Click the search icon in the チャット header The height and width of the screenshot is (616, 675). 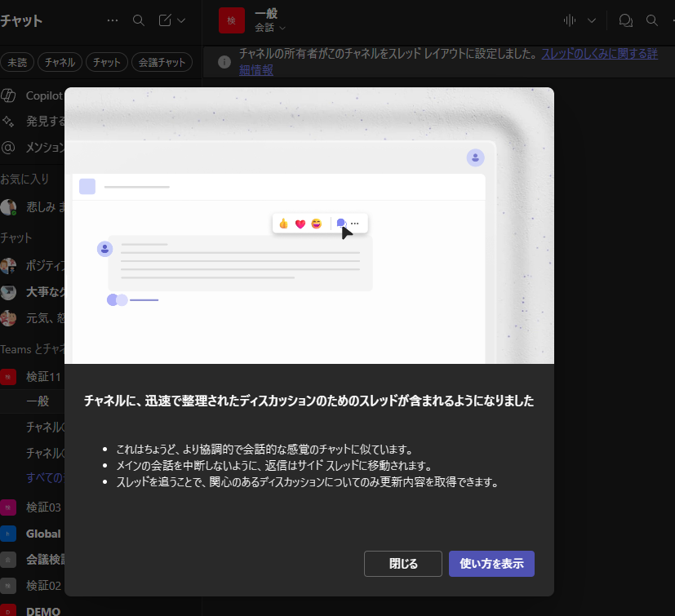click(139, 20)
